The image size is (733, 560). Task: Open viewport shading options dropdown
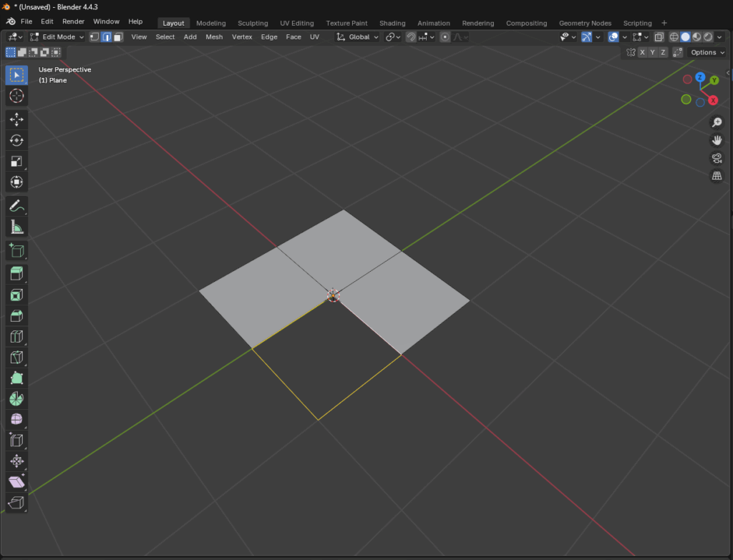pyautogui.click(x=719, y=37)
